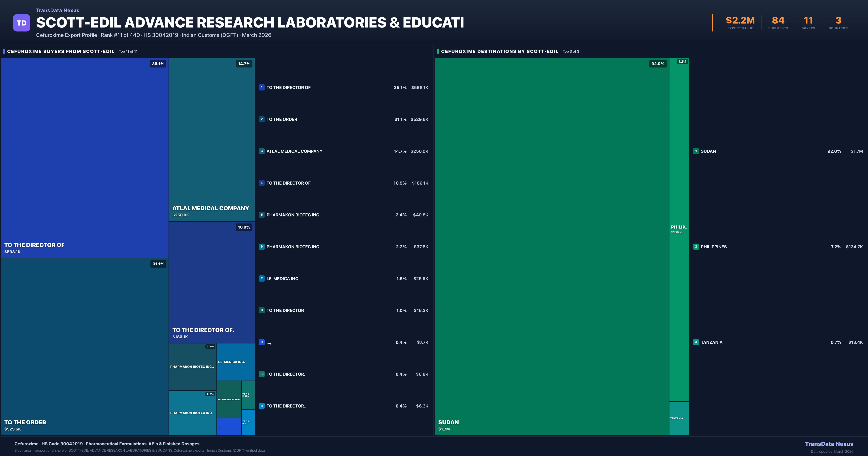Click badge 3 beside TANZANIA

click(x=696, y=342)
